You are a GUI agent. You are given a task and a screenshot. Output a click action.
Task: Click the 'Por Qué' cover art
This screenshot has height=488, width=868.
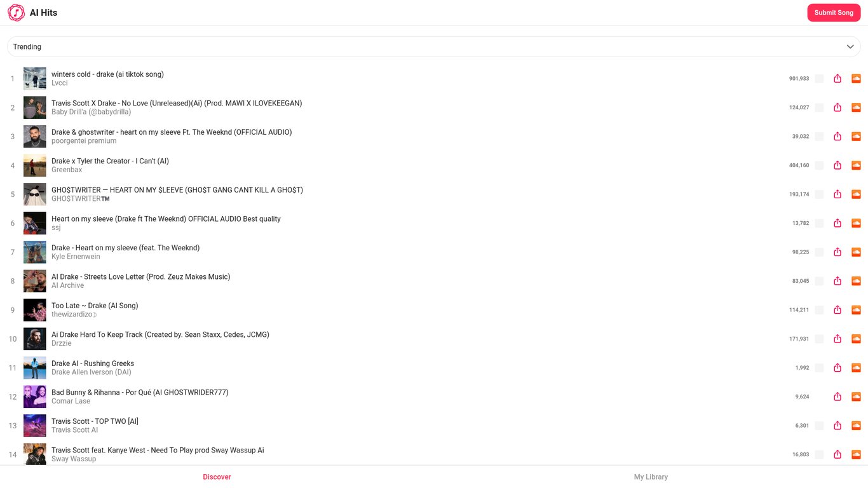(35, 396)
